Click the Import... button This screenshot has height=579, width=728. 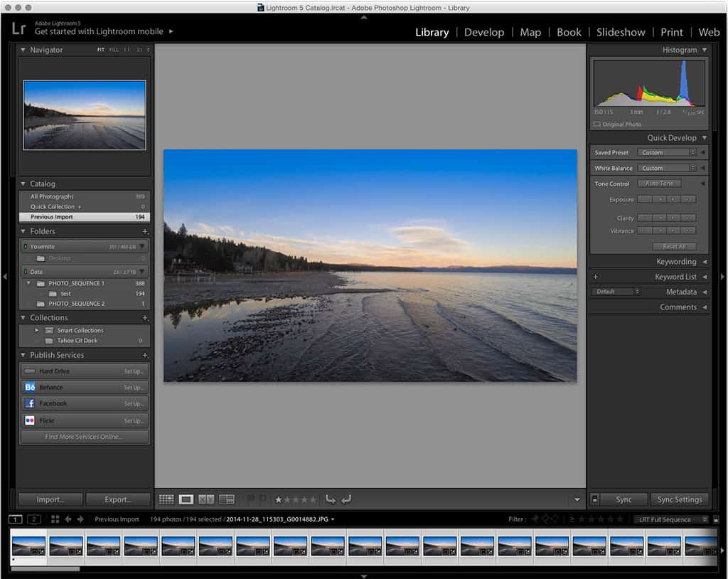(50, 499)
